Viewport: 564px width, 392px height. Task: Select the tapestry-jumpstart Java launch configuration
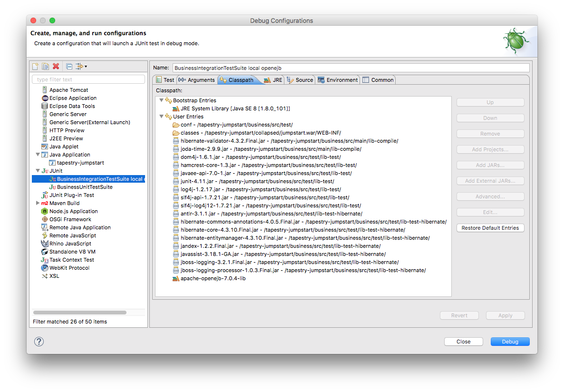80,163
